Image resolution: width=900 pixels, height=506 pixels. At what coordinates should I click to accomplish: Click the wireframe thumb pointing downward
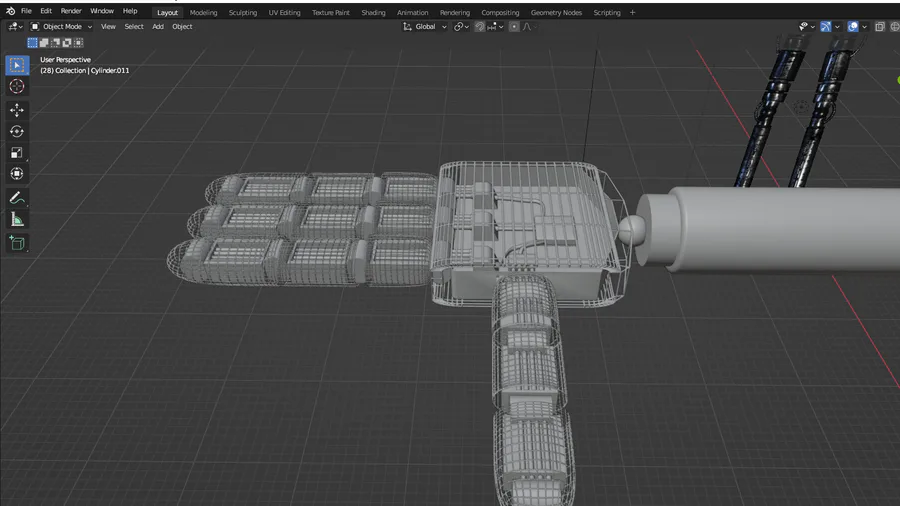point(531,390)
